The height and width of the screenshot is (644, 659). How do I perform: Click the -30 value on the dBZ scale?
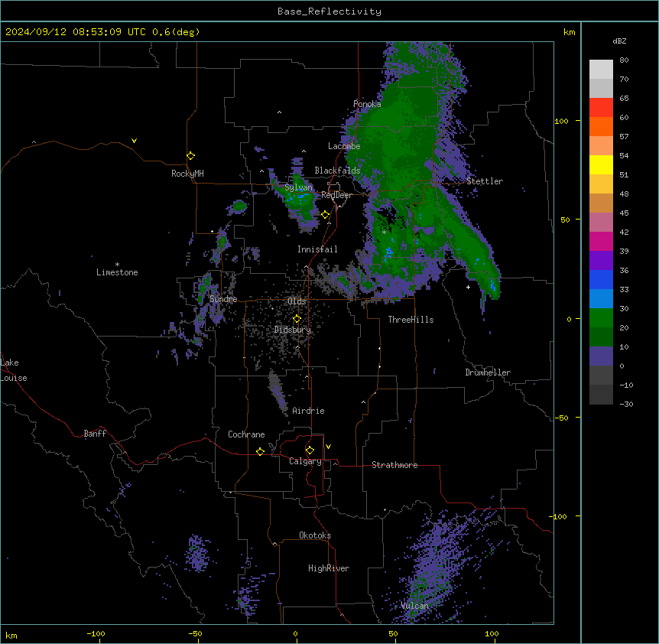pyautogui.click(x=626, y=404)
